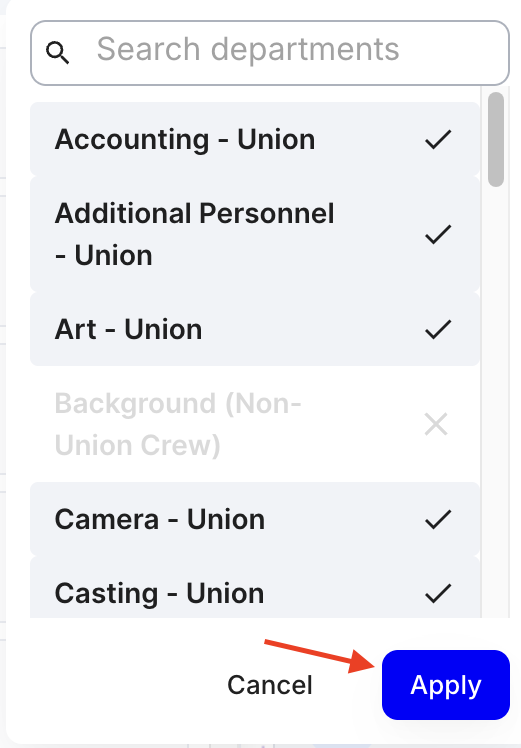This screenshot has height=748, width=521.
Task: Toggle the Additional Personnel - Union option
Action: 255,234
